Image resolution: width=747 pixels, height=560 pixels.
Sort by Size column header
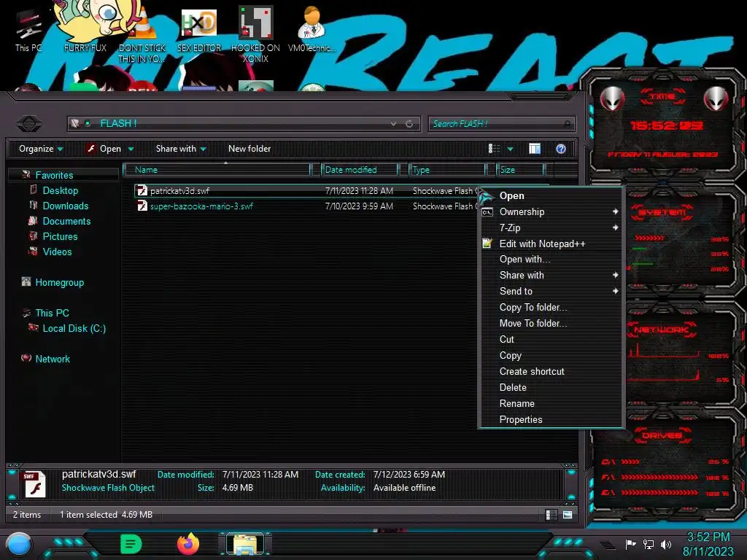[520, 169]
